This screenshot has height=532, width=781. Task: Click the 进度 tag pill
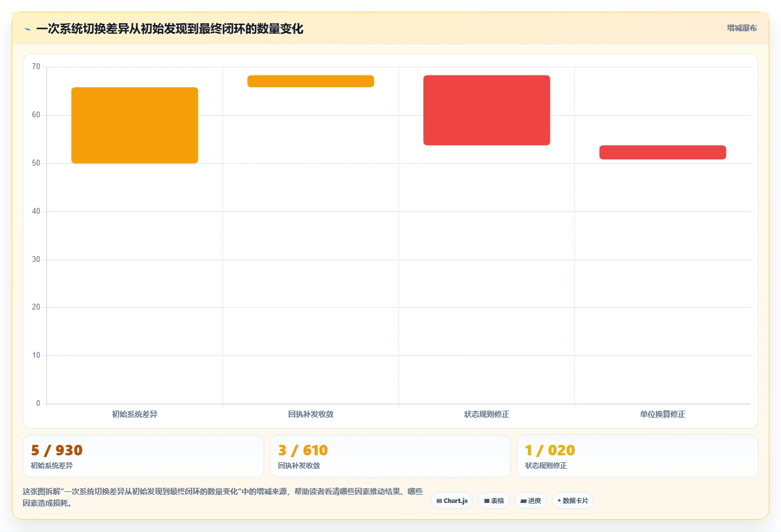(531, 501)
